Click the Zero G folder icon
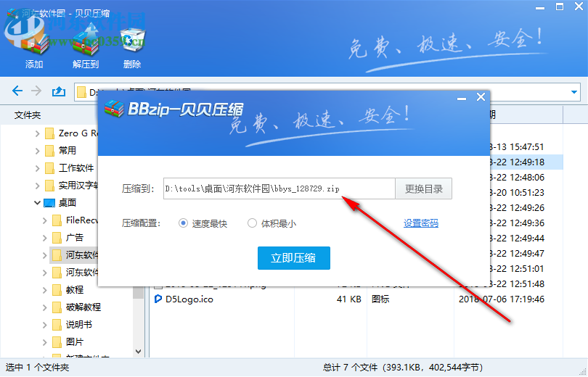 click(49, 133)
